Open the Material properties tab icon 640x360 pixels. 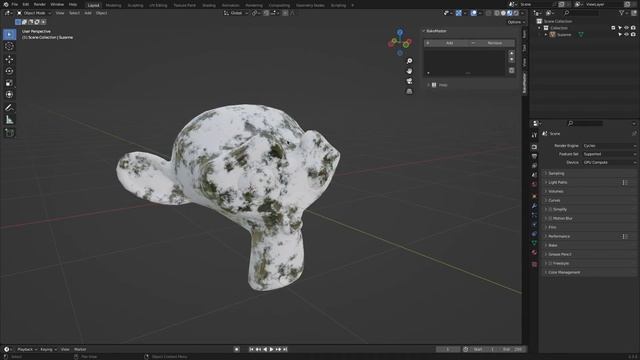click(534, 253)
